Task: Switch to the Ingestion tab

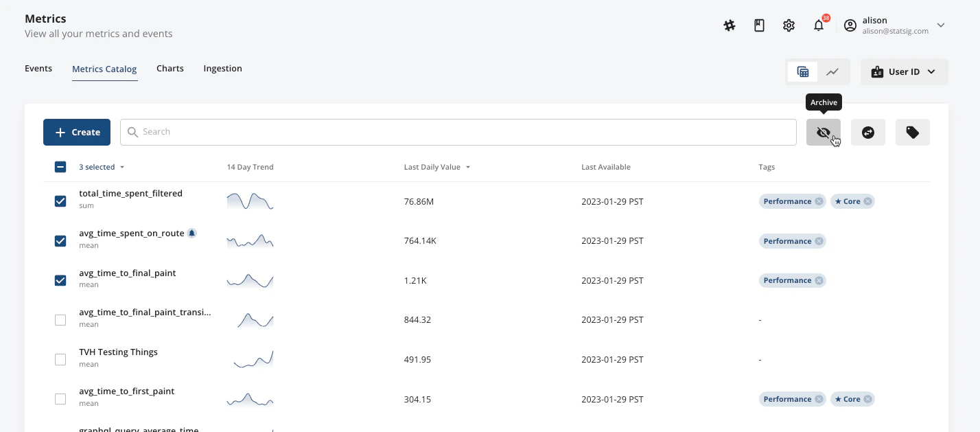Action: point(222,69)
